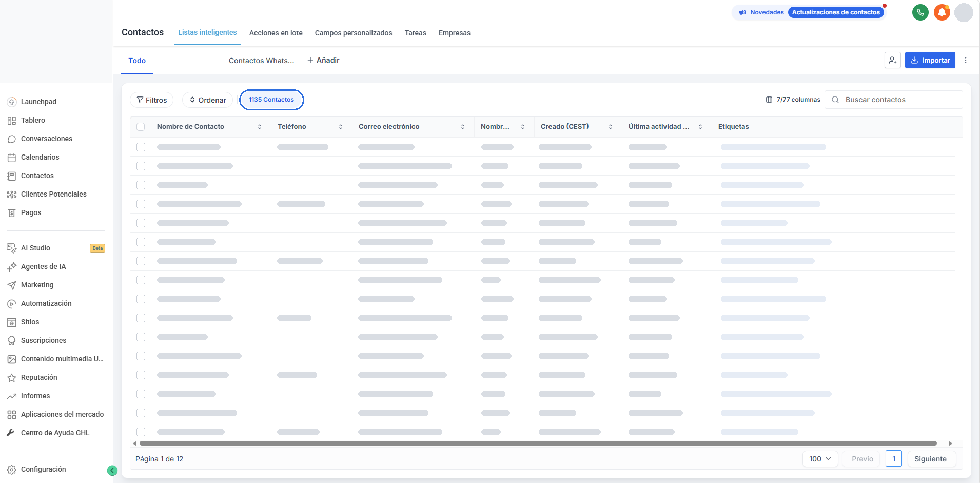The width and height of the screenshot is (980, 483).
Task: Open Campos personalizados tab
Action: point(354,33)
